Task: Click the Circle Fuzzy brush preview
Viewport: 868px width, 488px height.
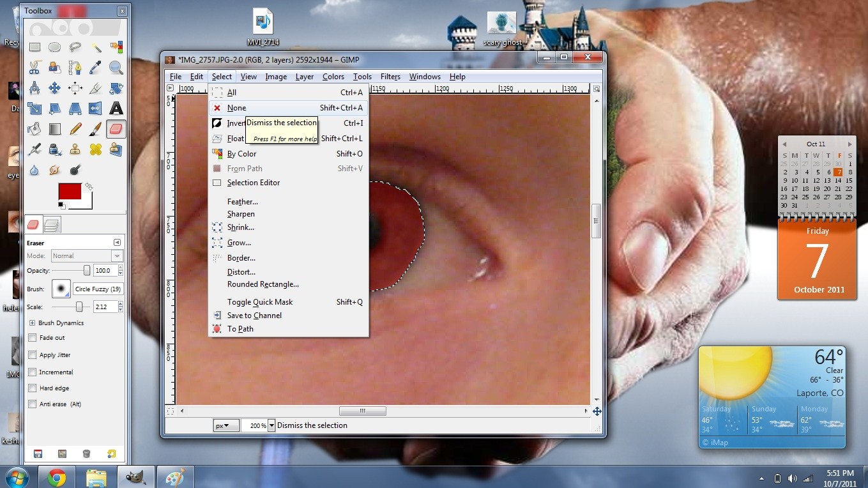Action: pyautogui.click(x=61, y=289)
